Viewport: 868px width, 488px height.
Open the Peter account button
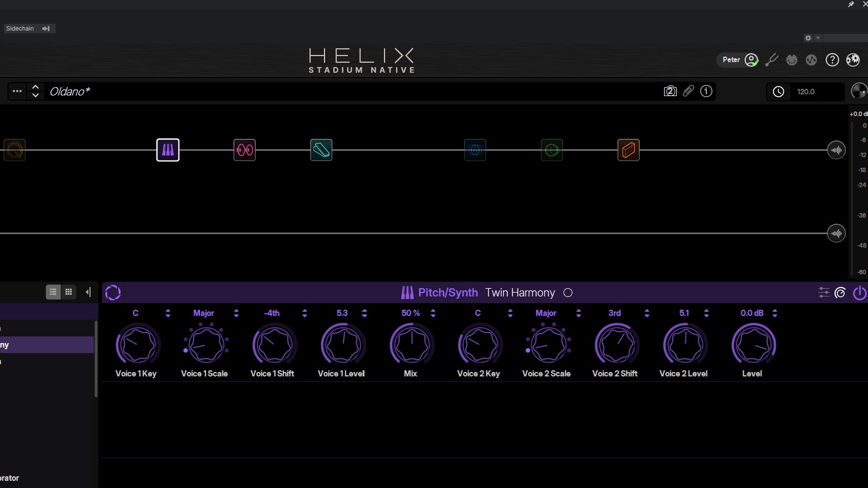(738, 60)
